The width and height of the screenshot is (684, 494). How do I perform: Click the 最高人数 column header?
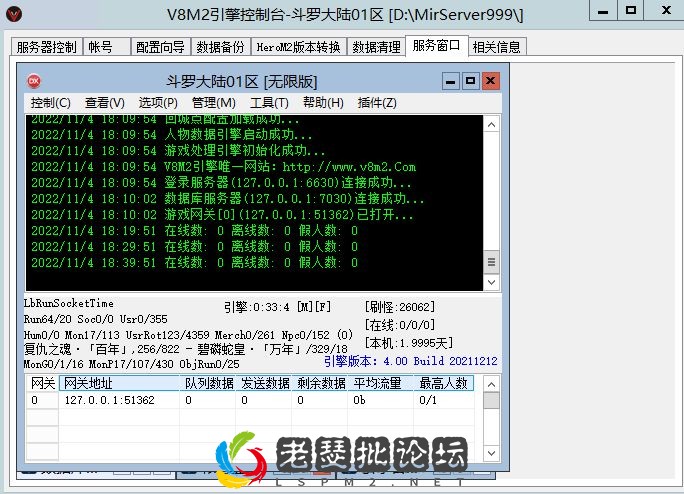tap(444, 384)
